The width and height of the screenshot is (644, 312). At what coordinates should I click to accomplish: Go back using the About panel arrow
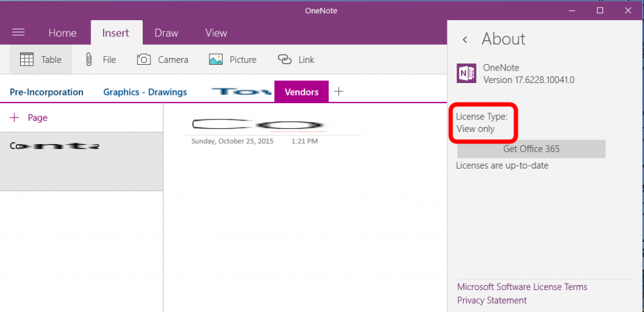(x=465, y=40)
